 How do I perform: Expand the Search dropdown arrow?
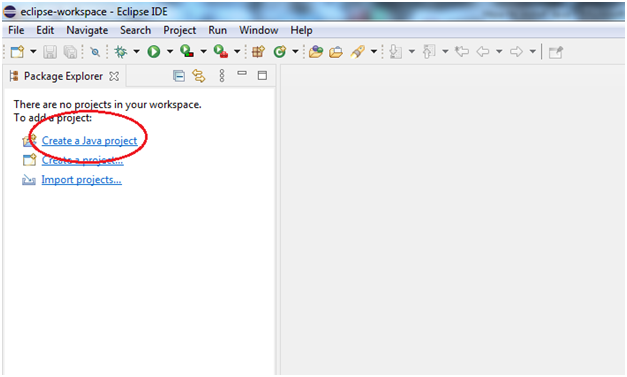374,52
